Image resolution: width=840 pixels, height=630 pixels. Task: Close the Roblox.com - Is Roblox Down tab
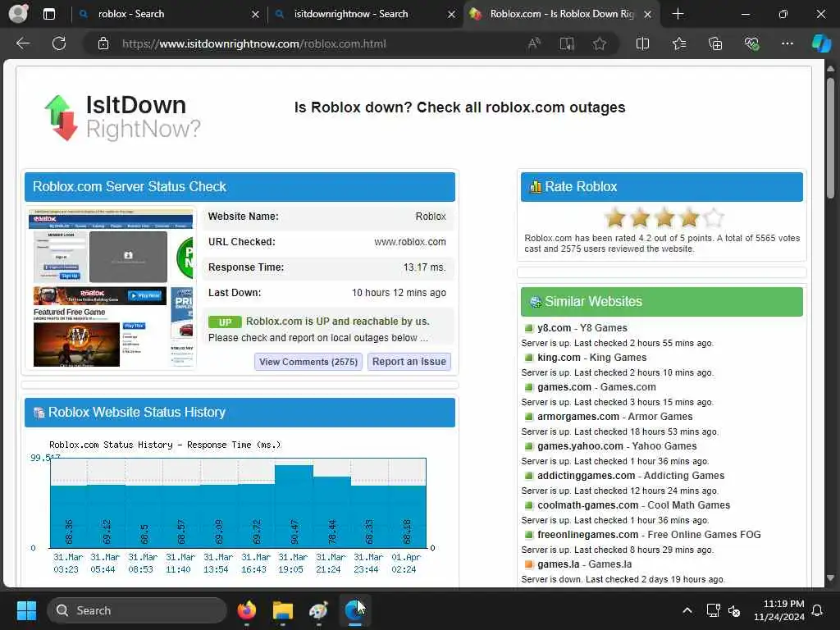648,15
